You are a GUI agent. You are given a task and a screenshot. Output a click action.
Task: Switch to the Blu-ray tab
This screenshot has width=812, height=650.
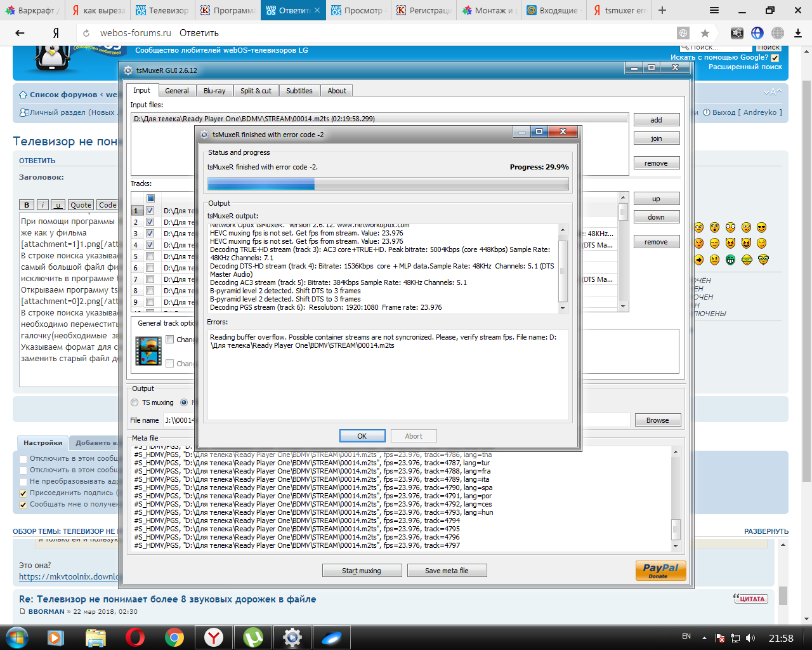coord(214,91)
